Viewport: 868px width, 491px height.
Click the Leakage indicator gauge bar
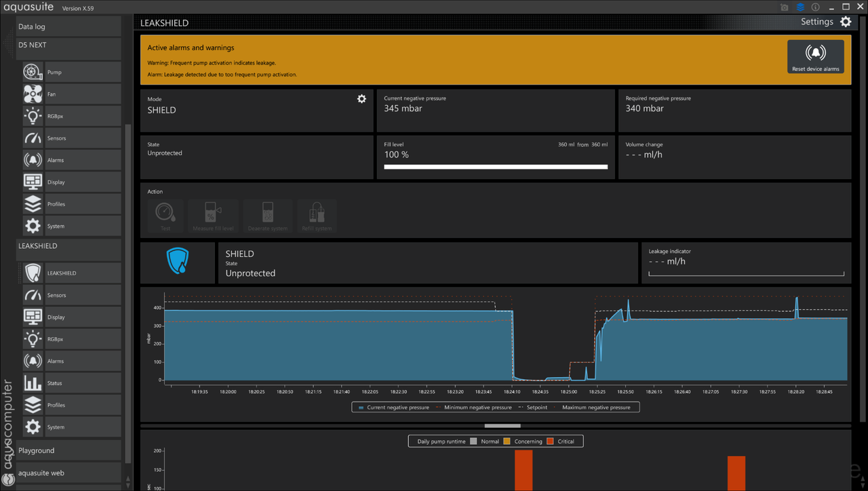[747, 274]
